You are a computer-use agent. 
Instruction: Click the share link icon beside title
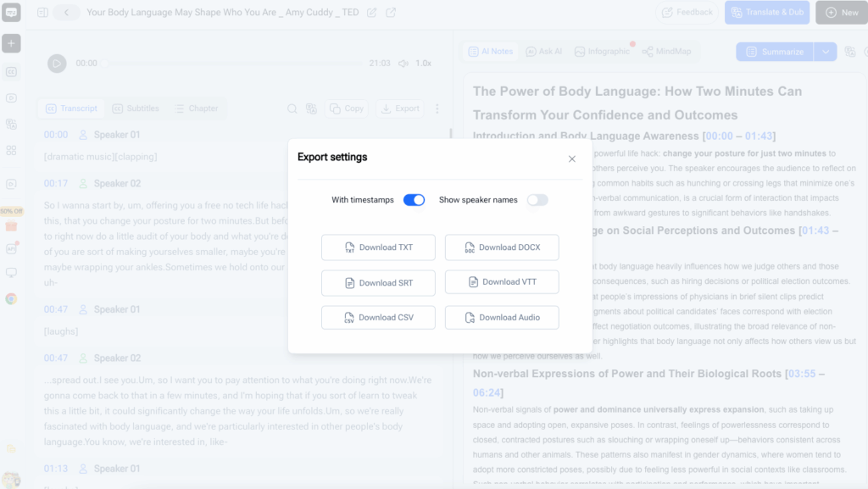pos(391,12)
